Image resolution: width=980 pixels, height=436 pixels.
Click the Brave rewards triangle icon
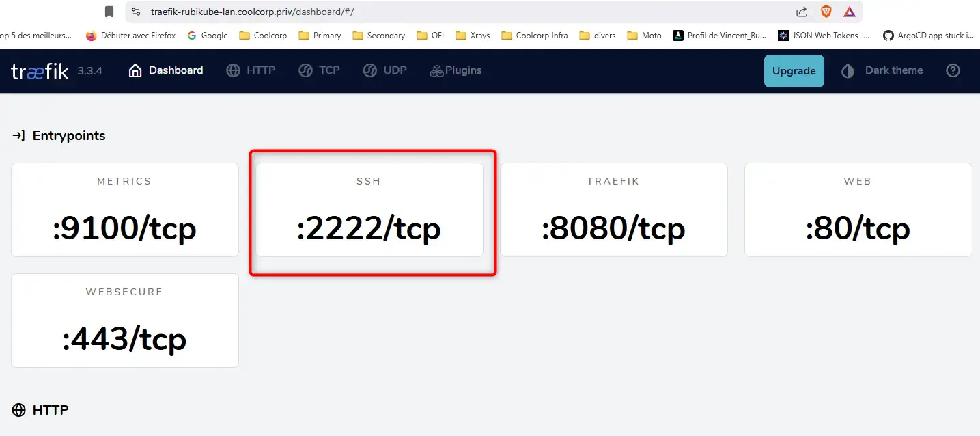pyautogui.click(x=849, y=12)
